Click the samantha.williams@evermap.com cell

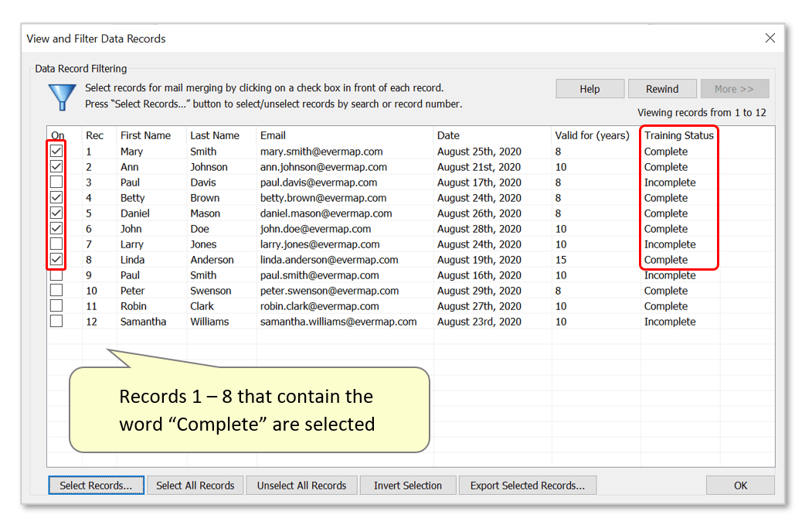tap(338, 322)
